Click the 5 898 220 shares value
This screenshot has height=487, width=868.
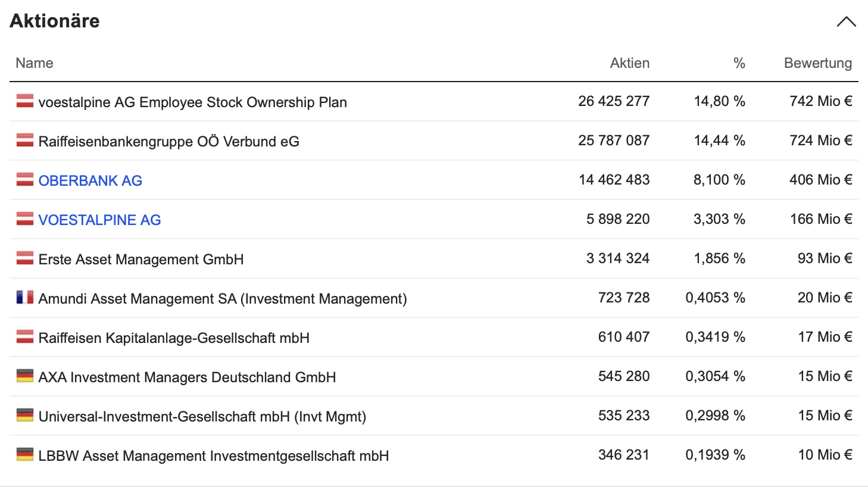point(617,219)
